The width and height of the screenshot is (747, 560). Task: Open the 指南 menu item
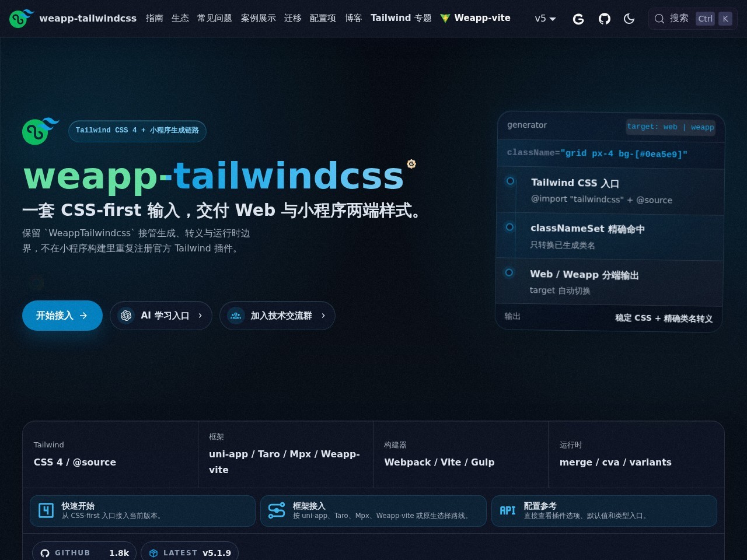pyautogui.click(x=155, y=18)
